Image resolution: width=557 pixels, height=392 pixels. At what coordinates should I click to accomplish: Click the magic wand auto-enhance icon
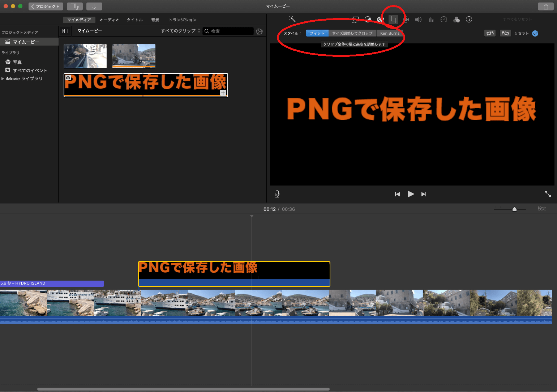tap(292, 19)
